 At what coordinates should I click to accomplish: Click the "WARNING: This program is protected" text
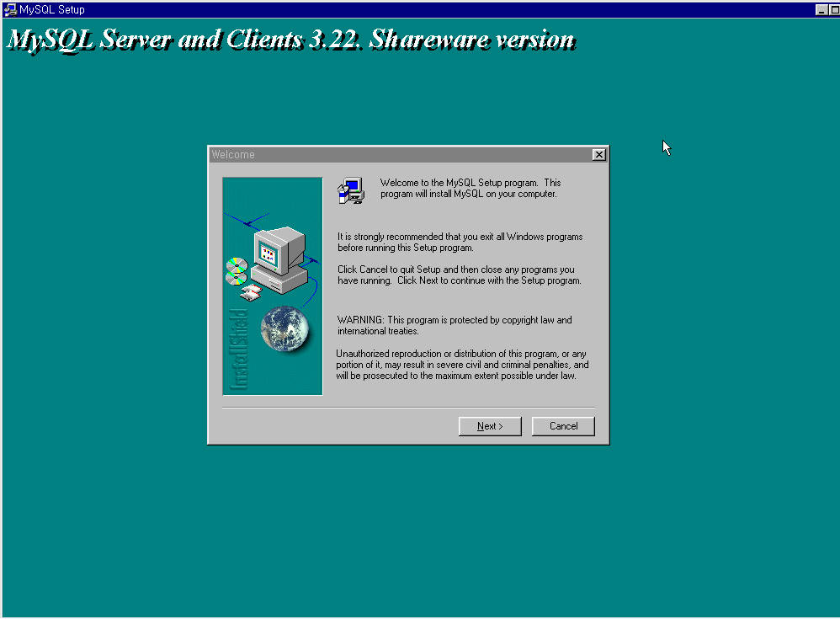455,325
